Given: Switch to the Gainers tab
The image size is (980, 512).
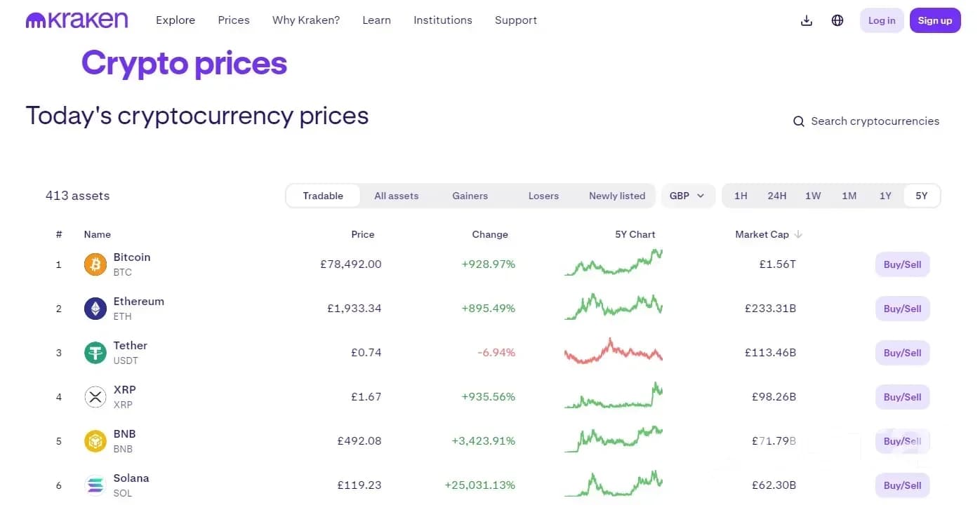Looking at the screenshot, I should (470, 196).
